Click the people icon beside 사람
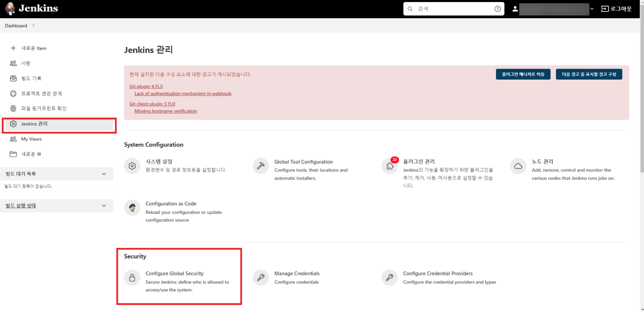644x311 pixels. tap(13, 63)
